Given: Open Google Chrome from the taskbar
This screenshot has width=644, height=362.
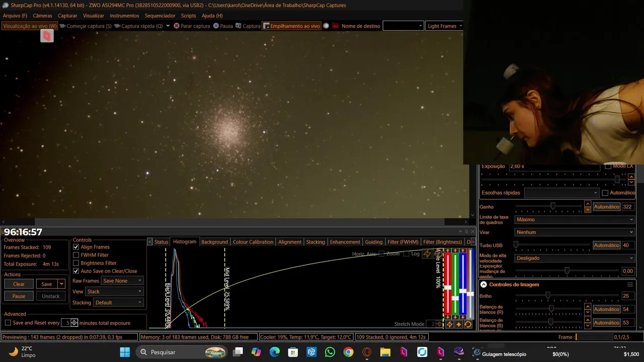Looking at the screenshot, I should pyautogui.click(x=348, y=352).
